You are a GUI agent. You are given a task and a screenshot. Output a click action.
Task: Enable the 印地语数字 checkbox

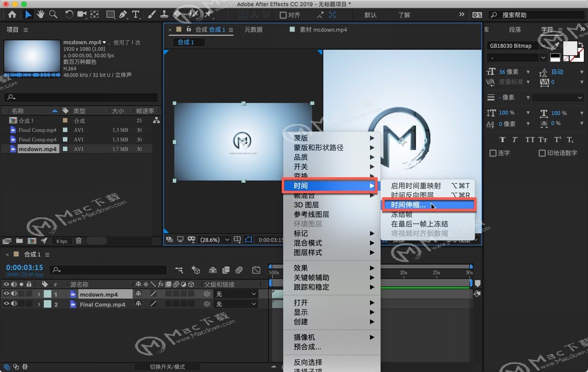542,153
